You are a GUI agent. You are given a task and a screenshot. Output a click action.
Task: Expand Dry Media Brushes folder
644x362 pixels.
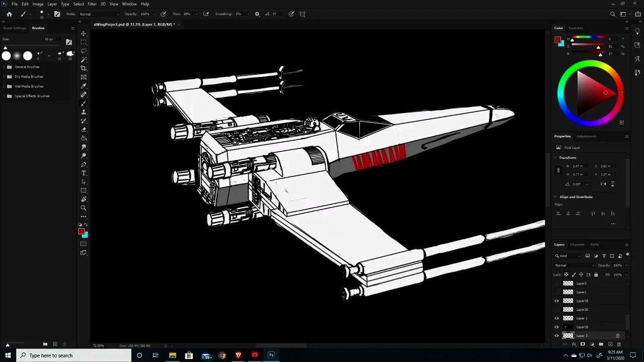click(4, 76)
